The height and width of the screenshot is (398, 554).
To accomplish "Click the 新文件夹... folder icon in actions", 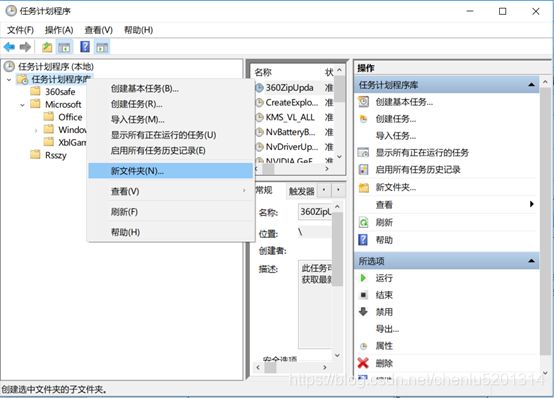I will point(364,187).
